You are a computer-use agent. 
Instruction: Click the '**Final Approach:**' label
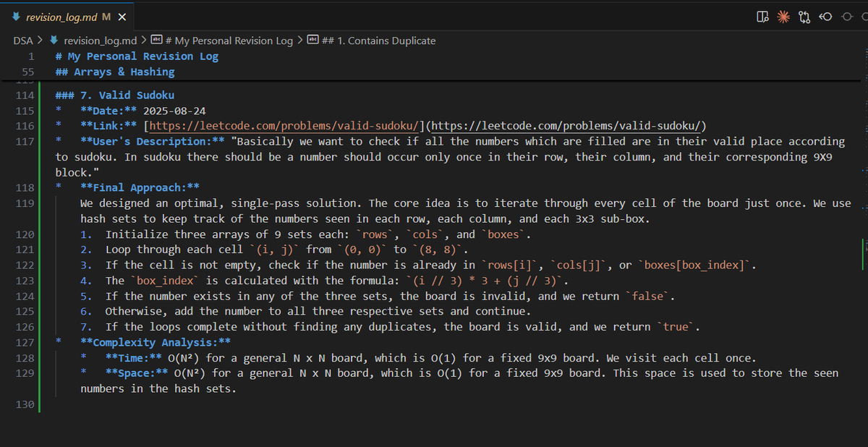click(x=140, y=188)
